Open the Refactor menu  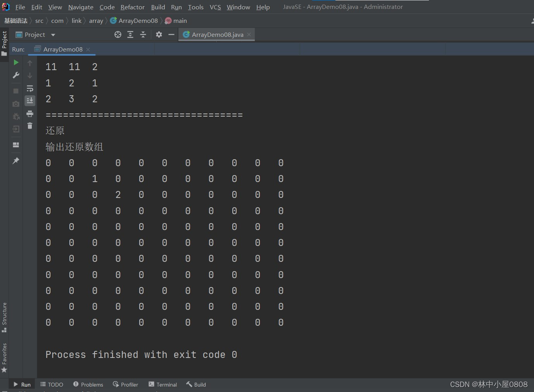(x=133, y=7)
